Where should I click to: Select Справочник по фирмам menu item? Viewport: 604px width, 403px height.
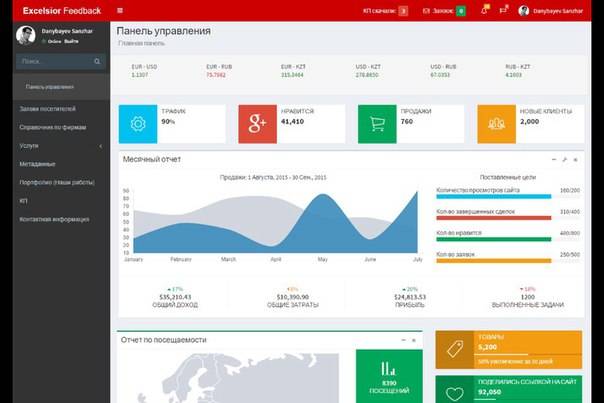[52, 127]
